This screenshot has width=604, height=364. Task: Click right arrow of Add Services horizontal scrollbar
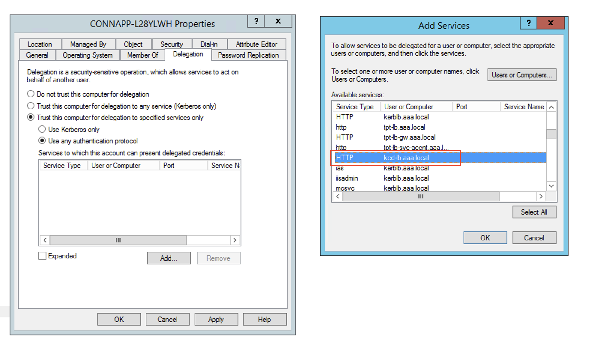(x=541, y=196)
